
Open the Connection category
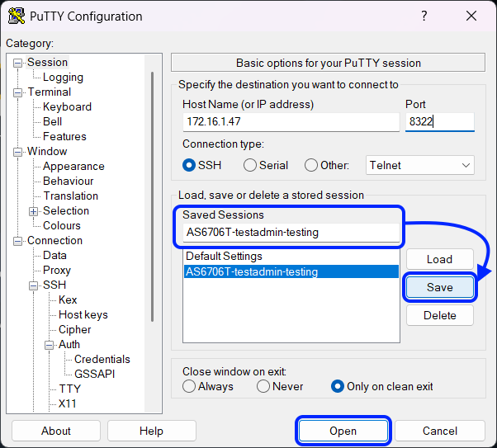54,240
